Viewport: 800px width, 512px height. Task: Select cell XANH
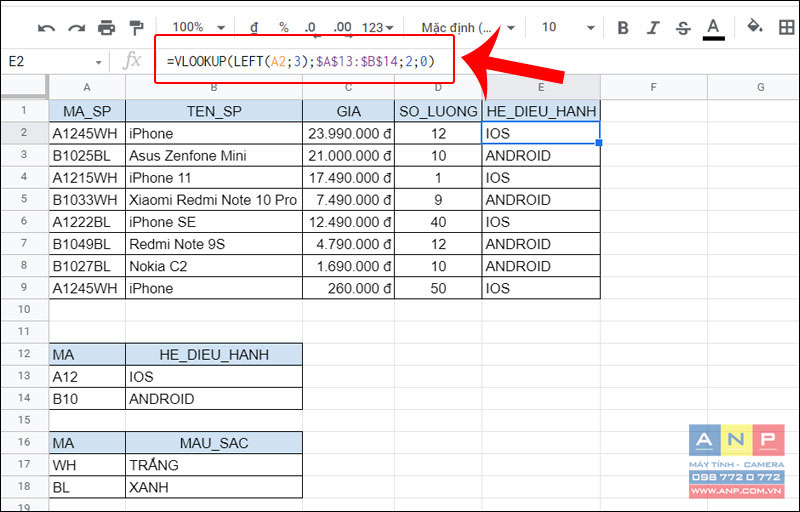(x=214, y=487)
